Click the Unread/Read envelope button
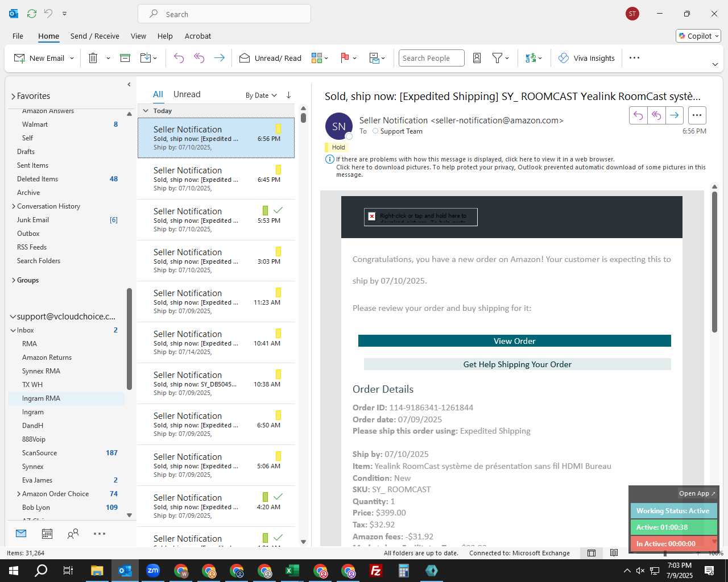 tap(270, 58)
